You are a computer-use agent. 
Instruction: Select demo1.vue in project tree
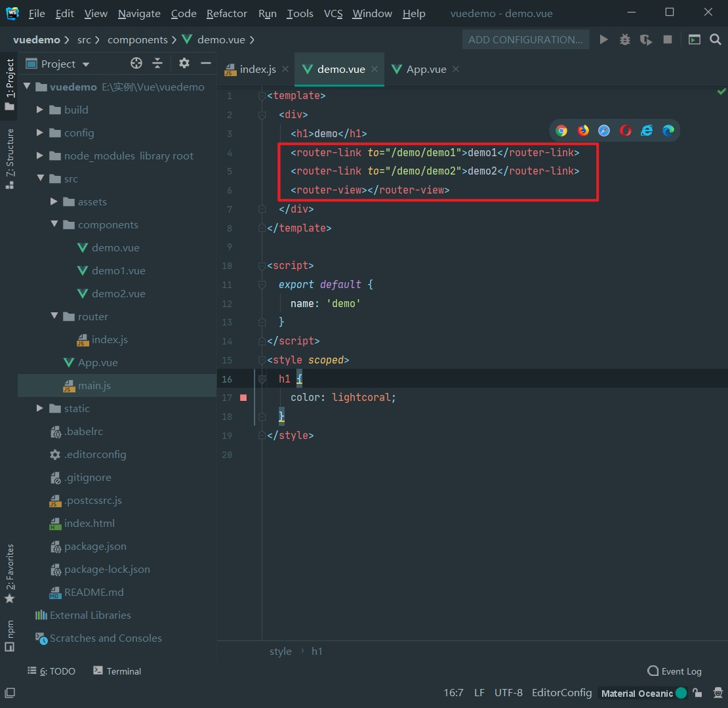pos(118,270)
